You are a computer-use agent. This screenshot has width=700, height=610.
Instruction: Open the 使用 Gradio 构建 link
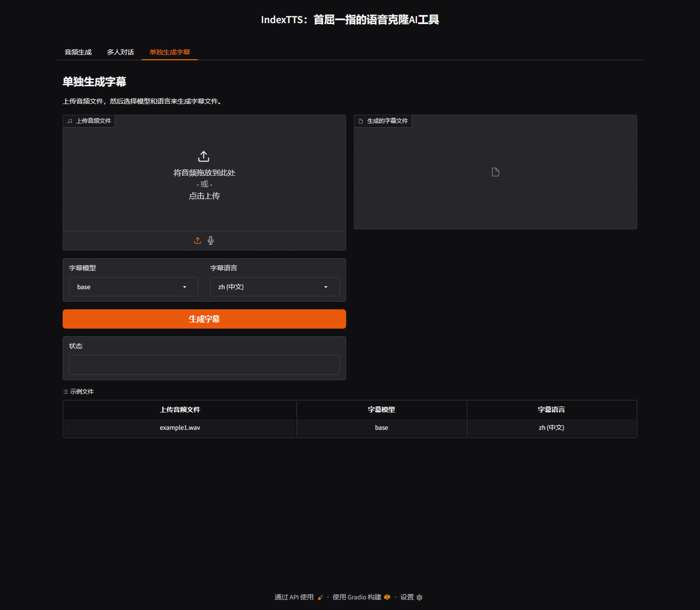click(362, 597)
